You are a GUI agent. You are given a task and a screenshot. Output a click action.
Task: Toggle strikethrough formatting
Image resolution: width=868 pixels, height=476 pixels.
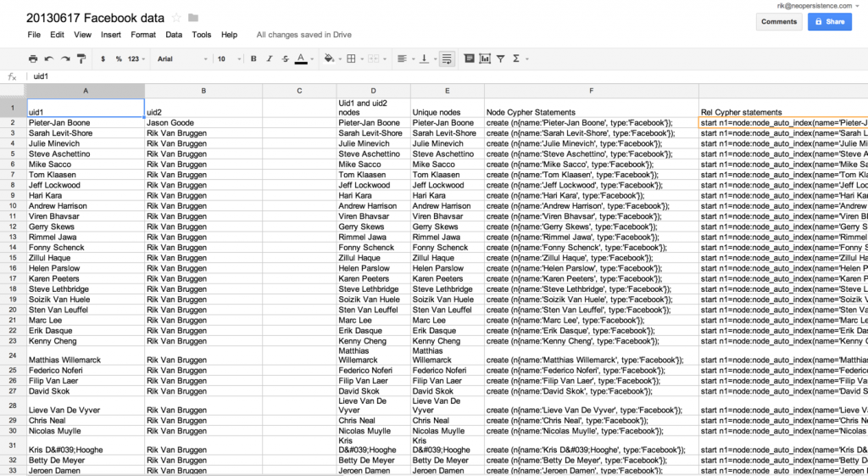tap(285, 59)
